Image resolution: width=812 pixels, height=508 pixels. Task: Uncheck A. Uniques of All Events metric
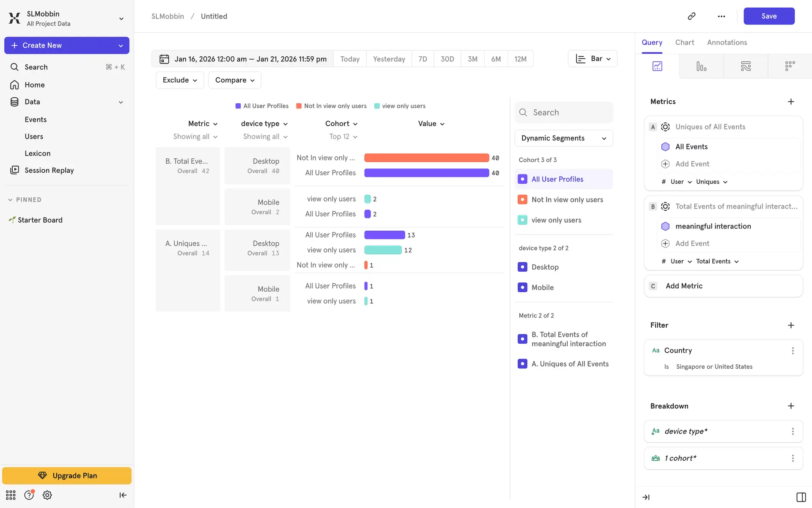[522, 364]
